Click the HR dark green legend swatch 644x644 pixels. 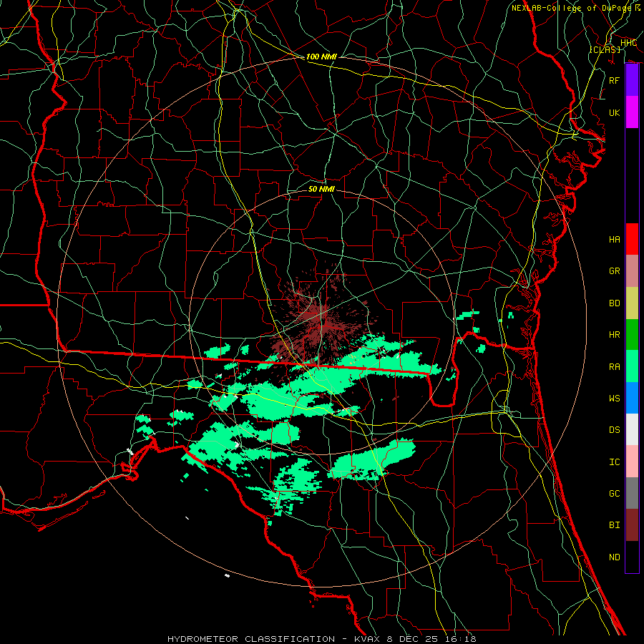click(632, 334)
